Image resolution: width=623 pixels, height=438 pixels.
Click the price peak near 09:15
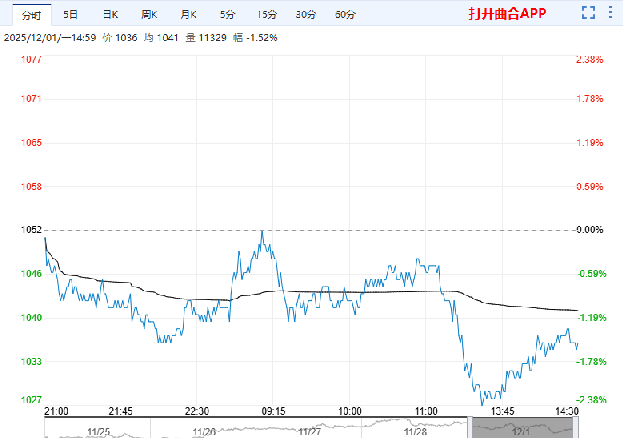click(262, 231)
